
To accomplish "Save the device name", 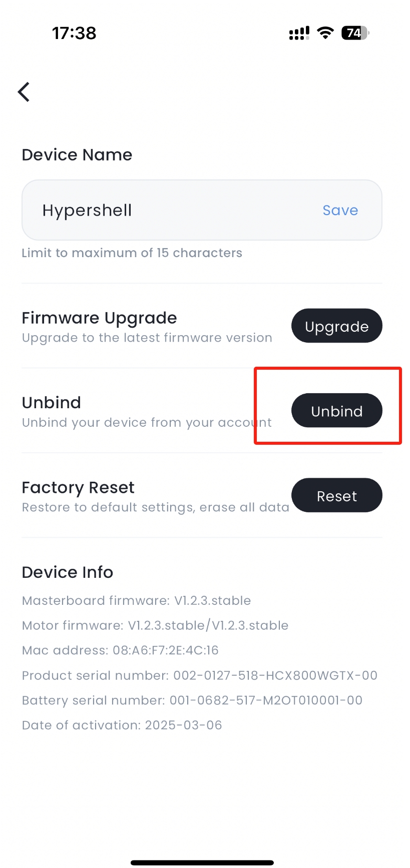I will pyautogui.click(x=340, y=210).
